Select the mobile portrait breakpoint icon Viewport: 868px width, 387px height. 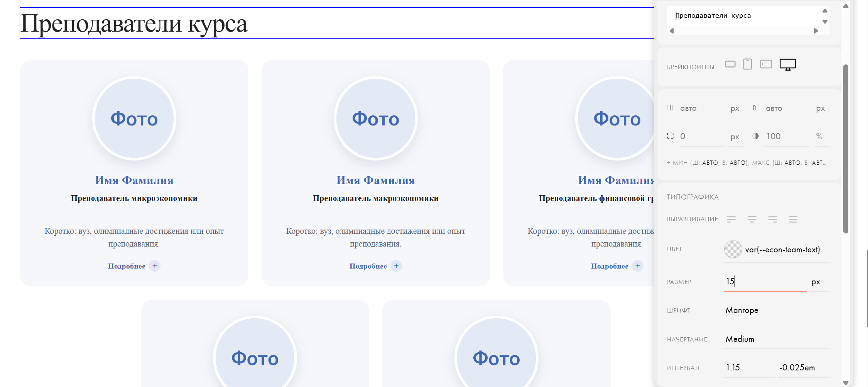[748, 64]
